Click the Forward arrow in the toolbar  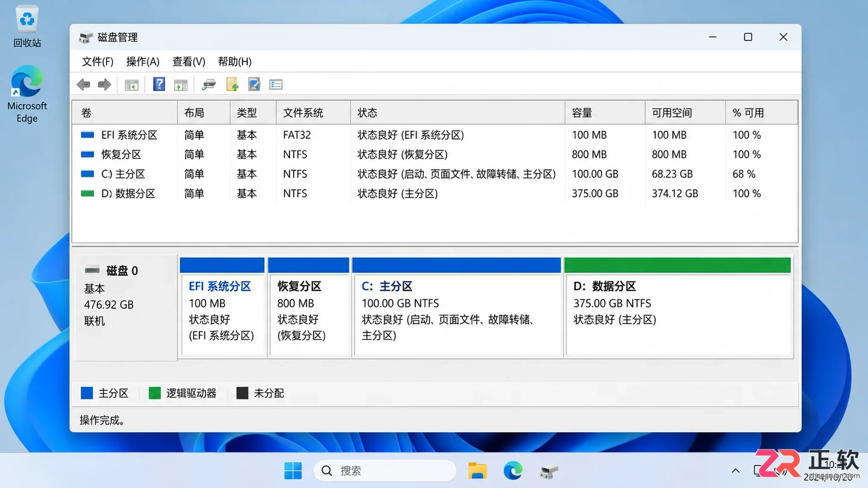pyautogui.click(x=105, y=85)
